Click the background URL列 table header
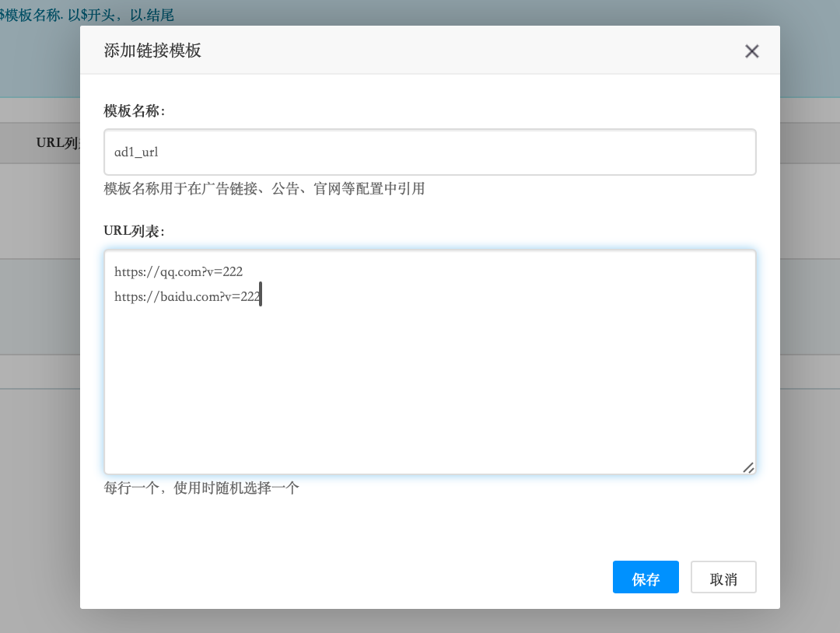Screen dimensions: 840x633 58,143
